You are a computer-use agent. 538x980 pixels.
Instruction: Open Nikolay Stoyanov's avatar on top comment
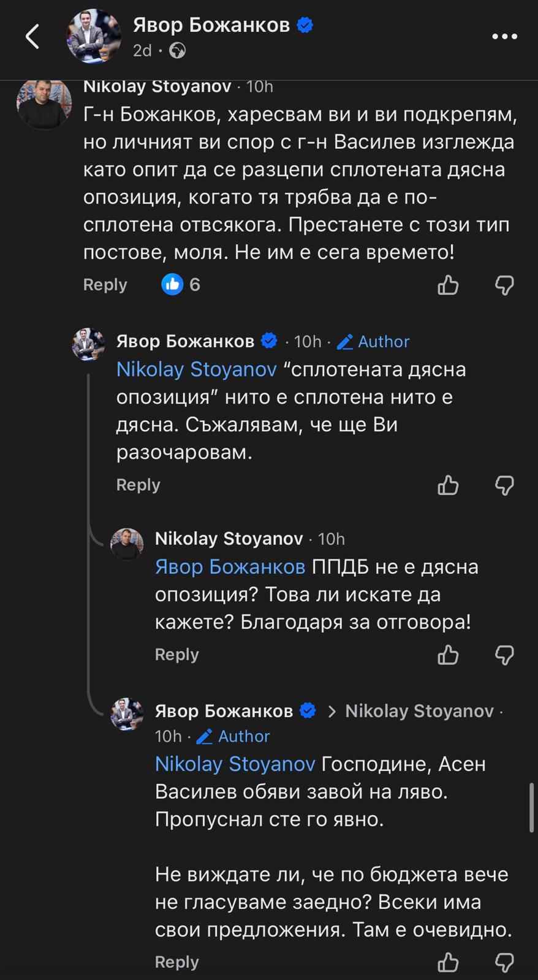point(44,103)
